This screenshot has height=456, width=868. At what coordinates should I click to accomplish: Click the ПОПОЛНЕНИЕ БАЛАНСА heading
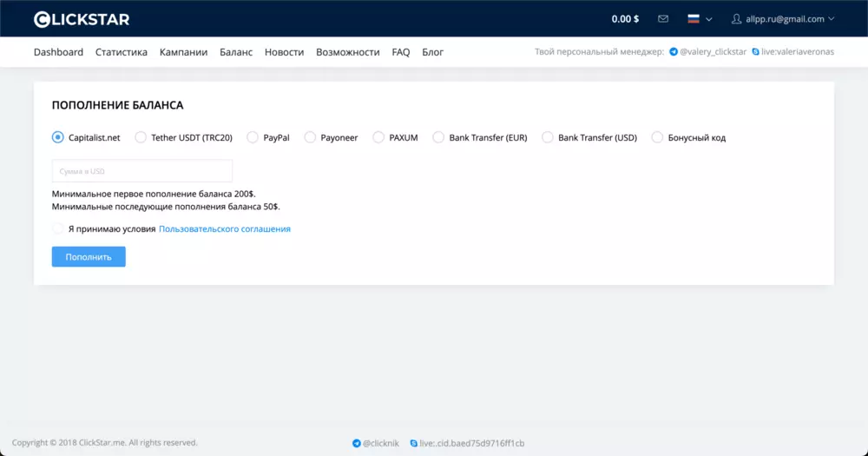click(x=117, y=105)
